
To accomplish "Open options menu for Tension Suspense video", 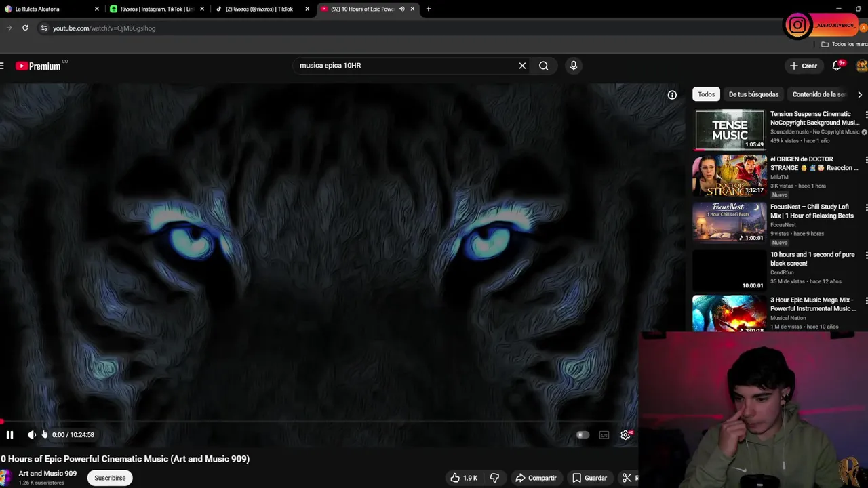I will tap(866, 115).
